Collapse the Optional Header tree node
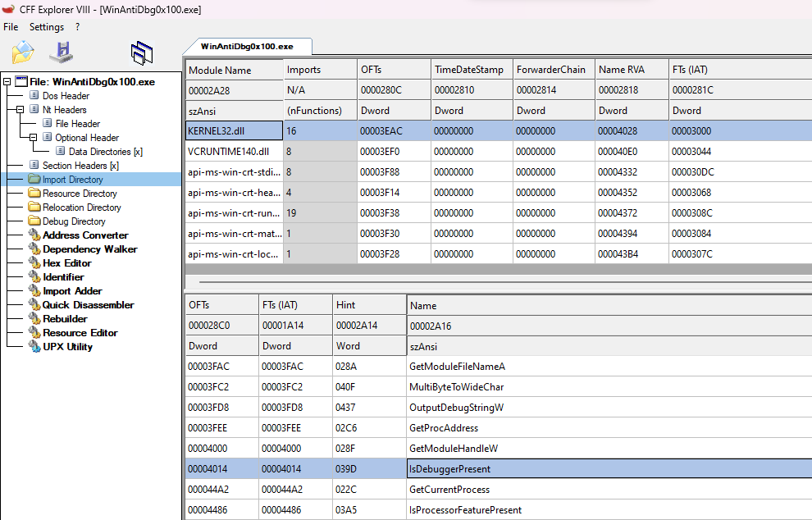Viewport: 812px width, 520px height. click(x=34, y=138)
